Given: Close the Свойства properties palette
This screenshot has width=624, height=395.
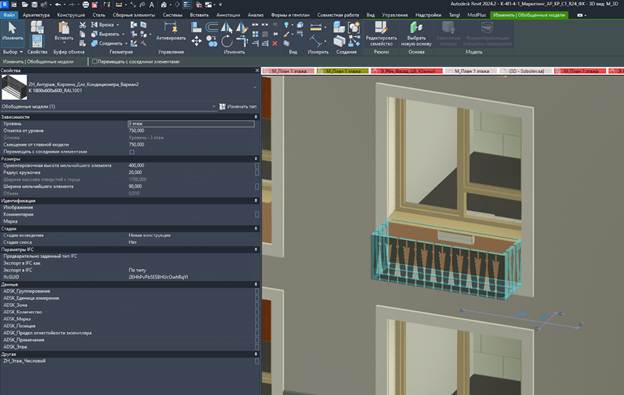Looking at the screenshot, I should [257, 70].
